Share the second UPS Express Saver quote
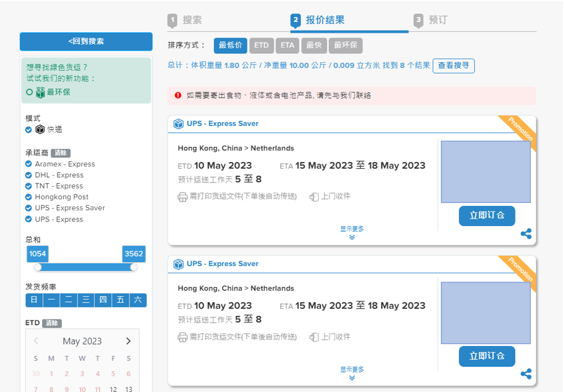The height and width of the screenshot is (392, 564). coord(526,373)
